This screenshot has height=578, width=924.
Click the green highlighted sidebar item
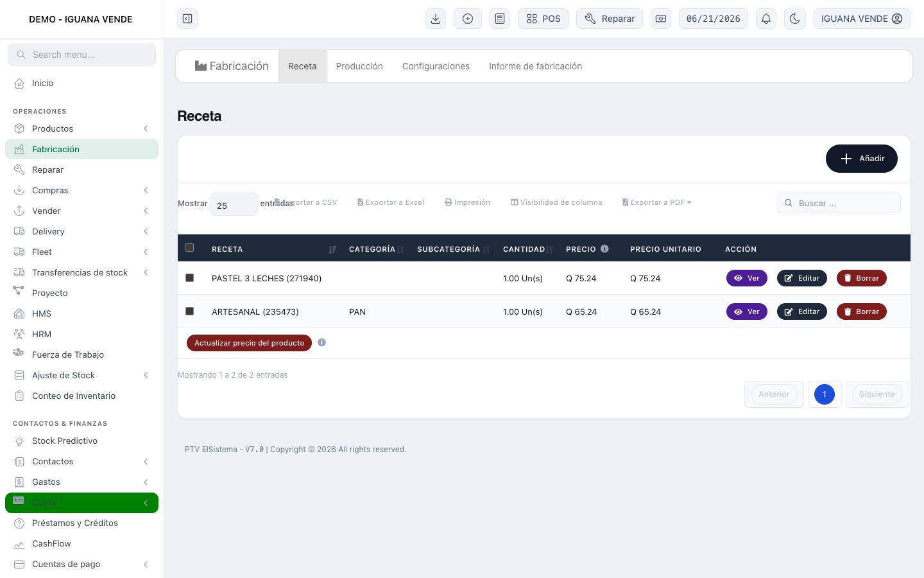81,503
